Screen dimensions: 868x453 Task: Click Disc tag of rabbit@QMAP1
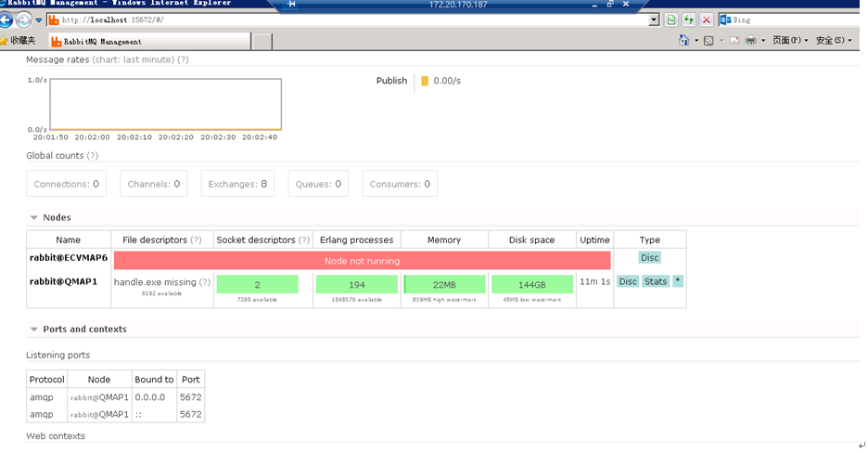tap(628, 281)
